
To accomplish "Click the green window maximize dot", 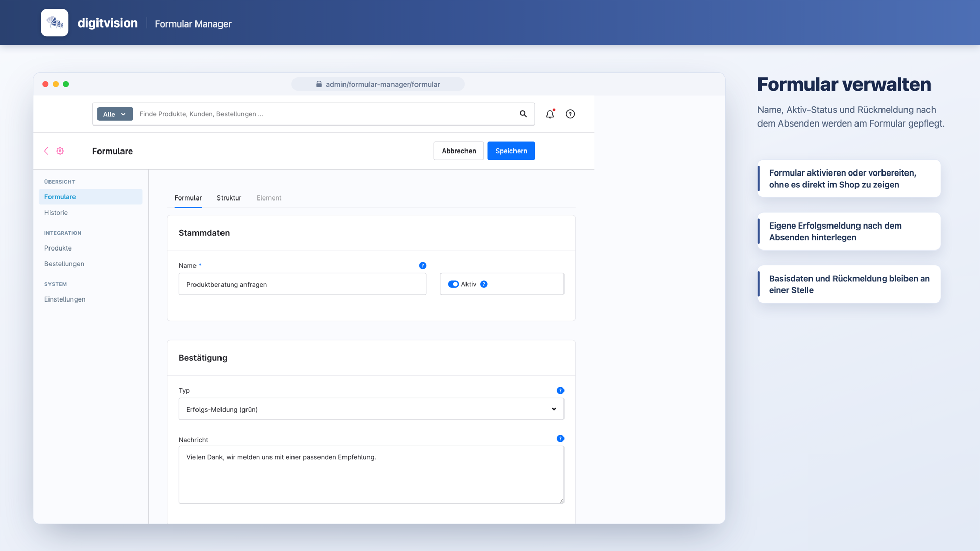I will 66,84.
